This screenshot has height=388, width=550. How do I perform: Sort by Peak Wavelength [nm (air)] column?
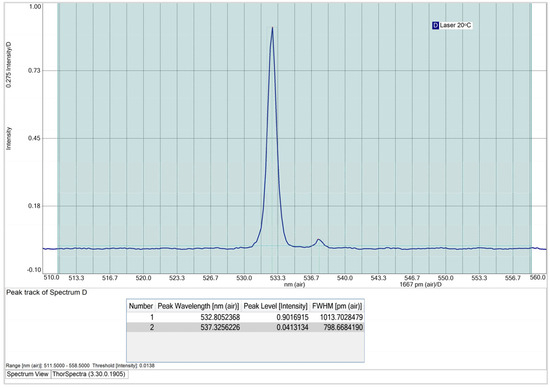point(198,306)
